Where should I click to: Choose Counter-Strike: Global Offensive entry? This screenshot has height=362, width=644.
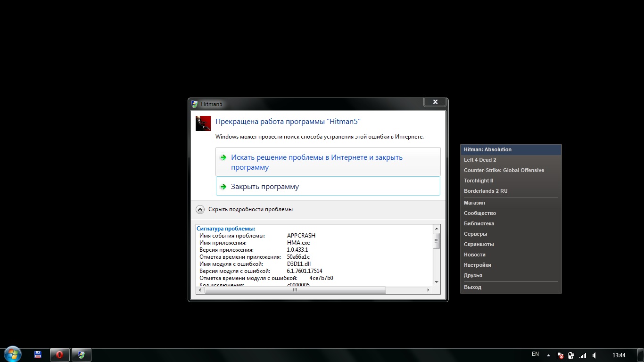click(x=511, y=170)
